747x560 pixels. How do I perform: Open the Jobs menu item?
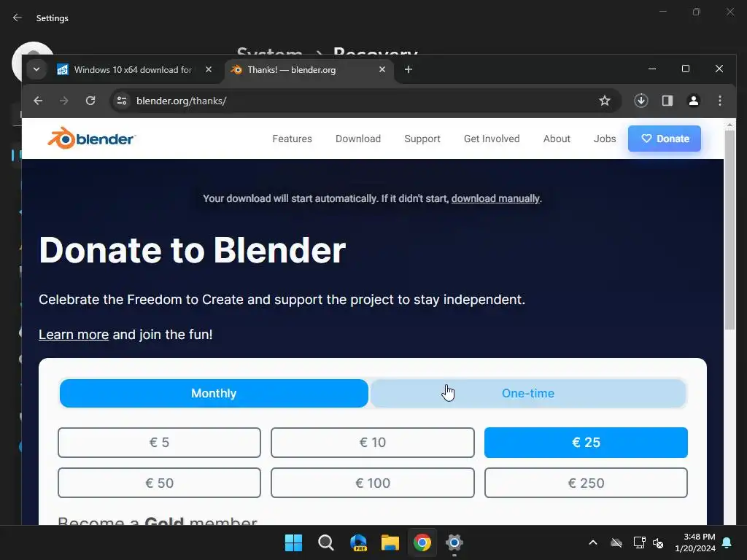tap(605, 139)
